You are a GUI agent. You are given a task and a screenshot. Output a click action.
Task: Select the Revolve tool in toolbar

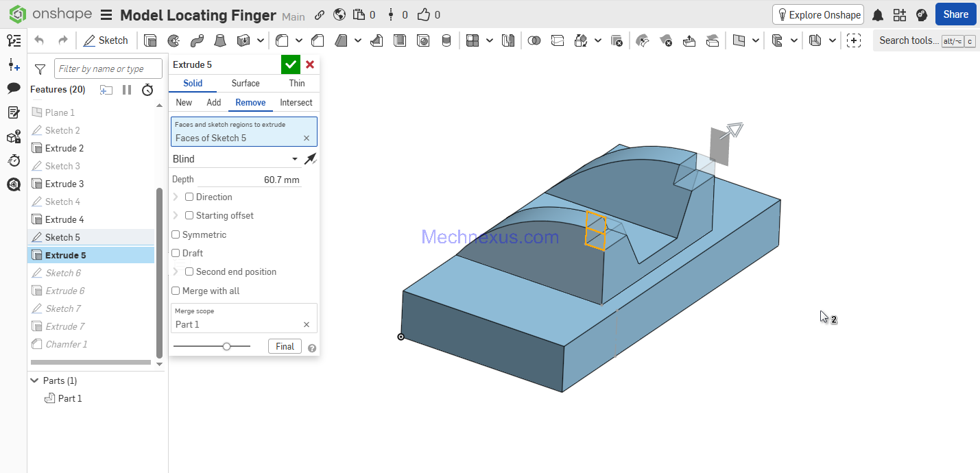174,40
